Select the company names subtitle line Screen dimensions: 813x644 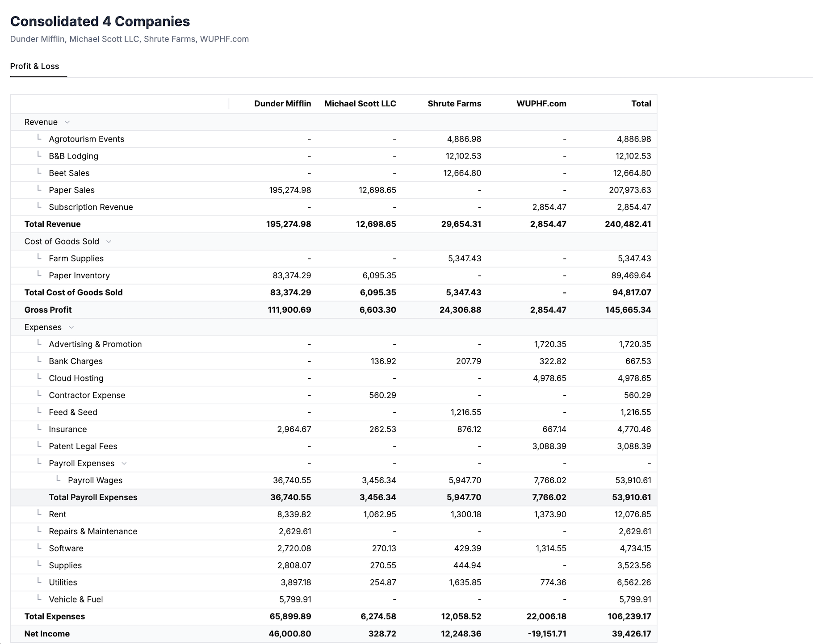coord(130,39)
